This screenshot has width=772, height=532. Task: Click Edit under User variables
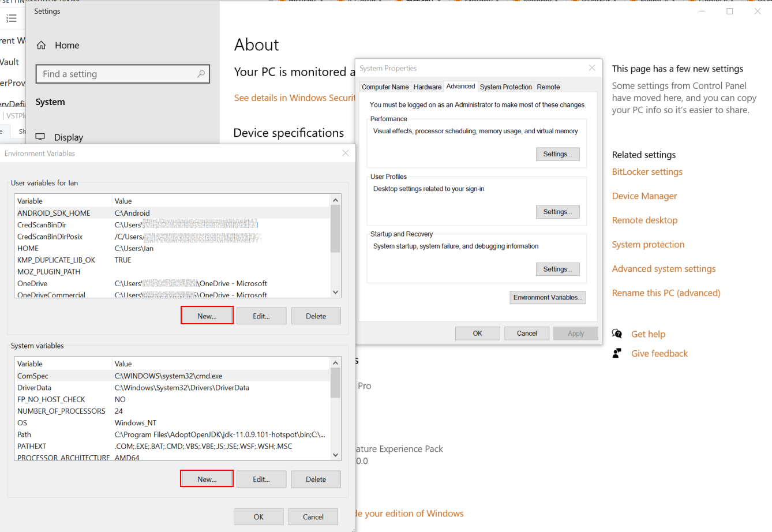(x=261, y=316)
